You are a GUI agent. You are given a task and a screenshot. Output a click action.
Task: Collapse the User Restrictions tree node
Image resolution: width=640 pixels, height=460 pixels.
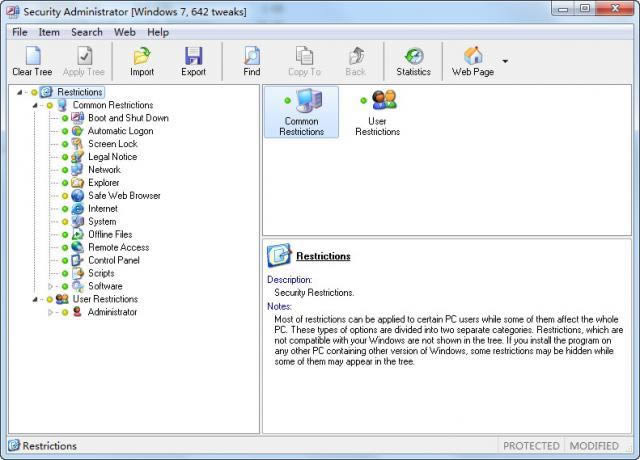click(35, 300)
